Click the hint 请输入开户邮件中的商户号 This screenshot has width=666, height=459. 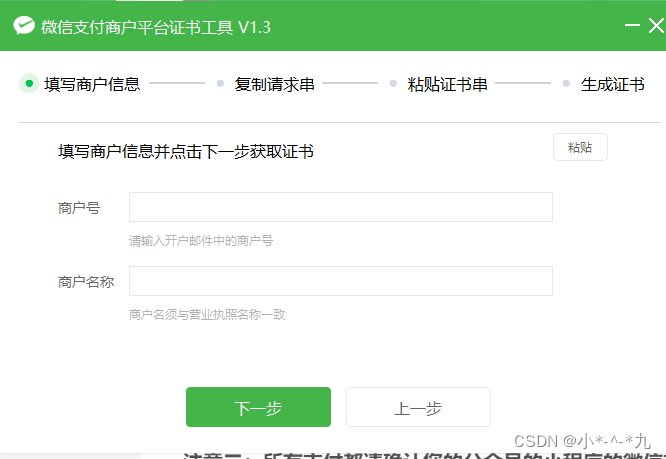pyautogui.click(x=201, y=241)
